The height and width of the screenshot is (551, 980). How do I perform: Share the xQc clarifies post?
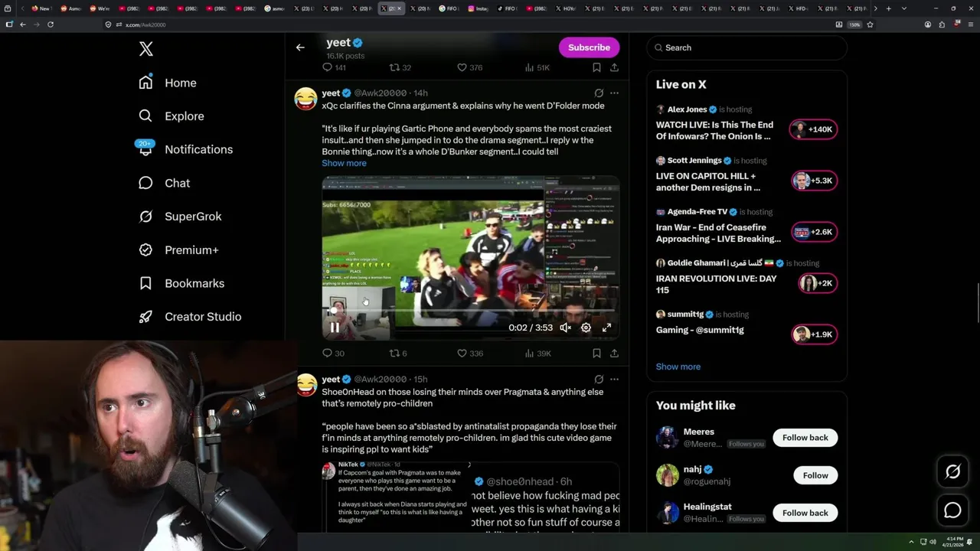[x=614, y=353]
